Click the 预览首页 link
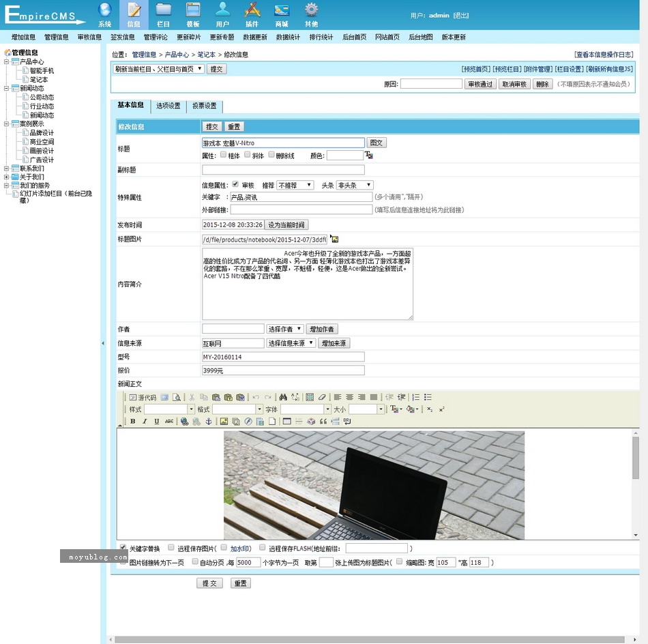This screenshot has width=648, height=644. click(x=475, y=69)
